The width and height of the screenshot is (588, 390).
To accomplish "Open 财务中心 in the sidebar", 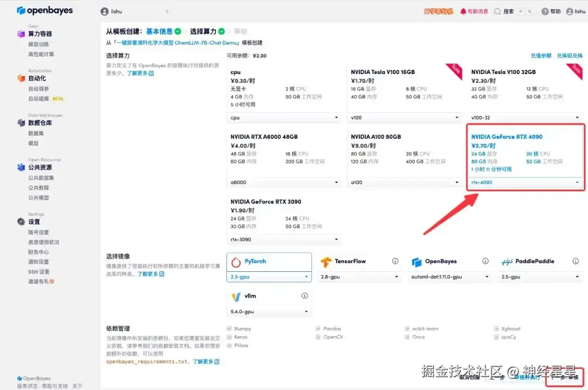I will 38,252.
